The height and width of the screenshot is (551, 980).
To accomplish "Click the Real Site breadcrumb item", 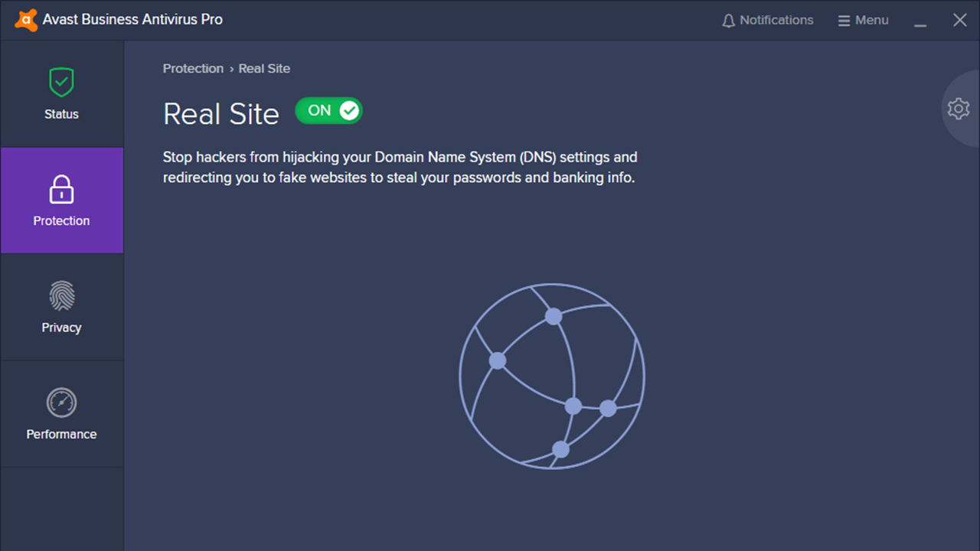I will pyautogui.click(x=264, y=68).
